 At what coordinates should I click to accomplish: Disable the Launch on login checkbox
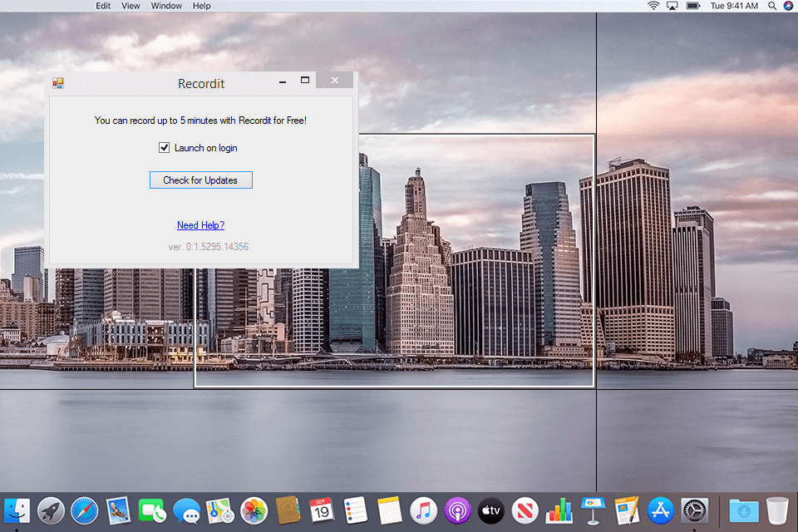[x=165, y=147]
